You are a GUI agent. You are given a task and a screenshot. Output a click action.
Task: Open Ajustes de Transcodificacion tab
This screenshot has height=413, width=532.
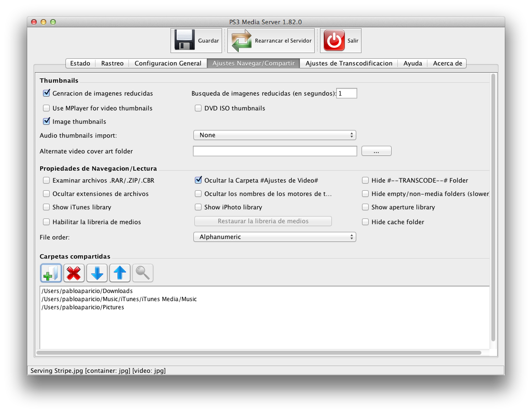(349, 63)
